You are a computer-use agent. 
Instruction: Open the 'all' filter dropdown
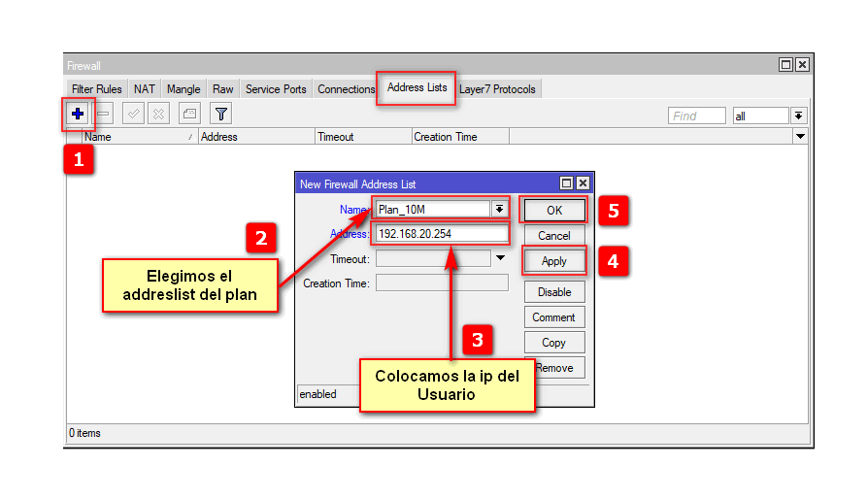(x=798, y=117)
